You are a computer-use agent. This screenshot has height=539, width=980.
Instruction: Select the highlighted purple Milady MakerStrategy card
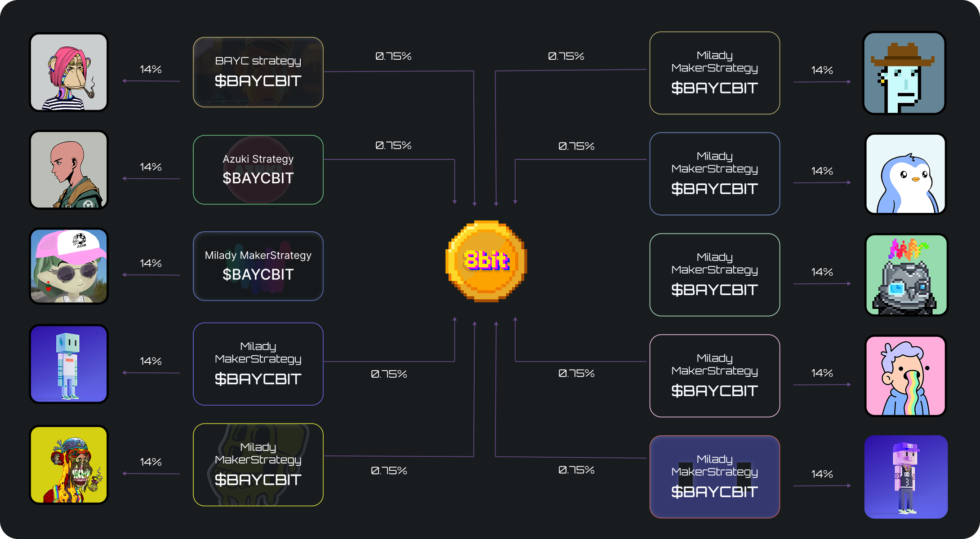point(714,477)
